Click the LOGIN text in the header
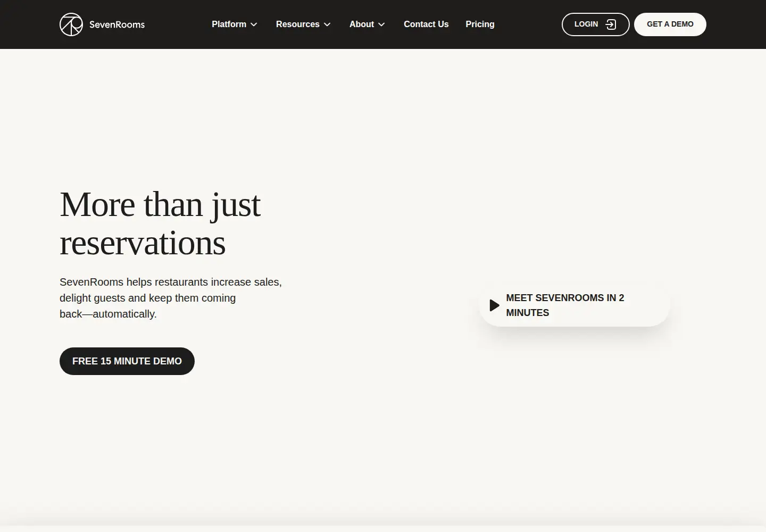This screenshot has width=766, height=532. click(586, 24)
